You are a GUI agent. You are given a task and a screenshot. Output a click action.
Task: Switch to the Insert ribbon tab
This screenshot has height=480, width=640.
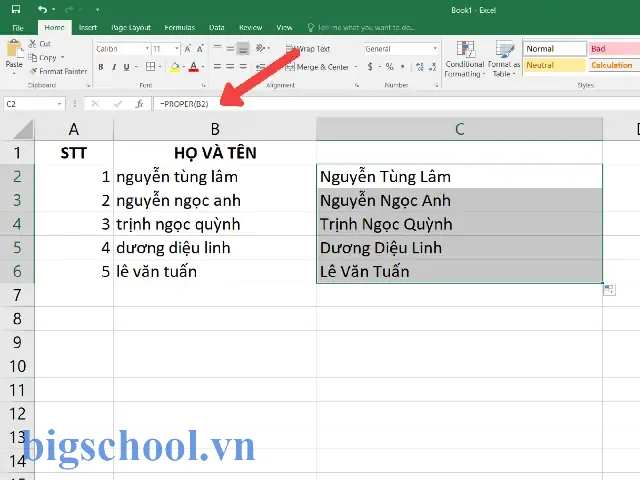[x=88, y=27]
